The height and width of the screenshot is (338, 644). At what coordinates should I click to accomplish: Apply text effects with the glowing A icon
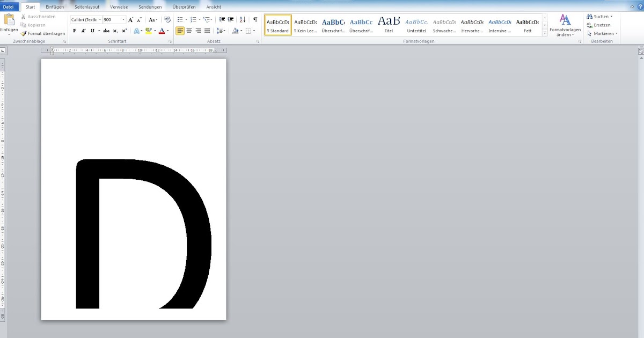tap(136, 31)
